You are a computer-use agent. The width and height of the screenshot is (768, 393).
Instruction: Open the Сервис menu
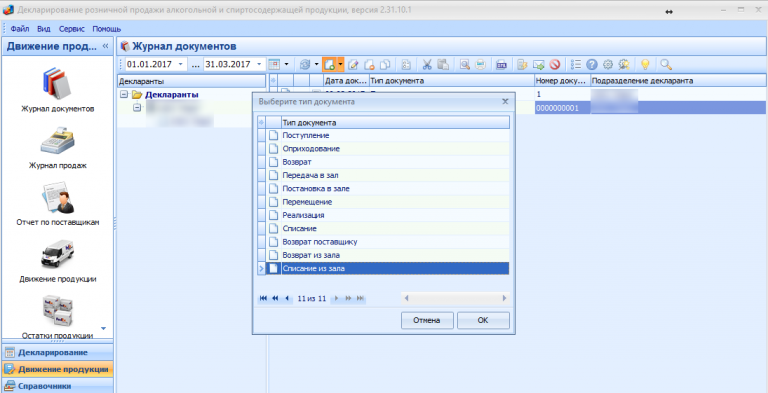click(72, 29)
